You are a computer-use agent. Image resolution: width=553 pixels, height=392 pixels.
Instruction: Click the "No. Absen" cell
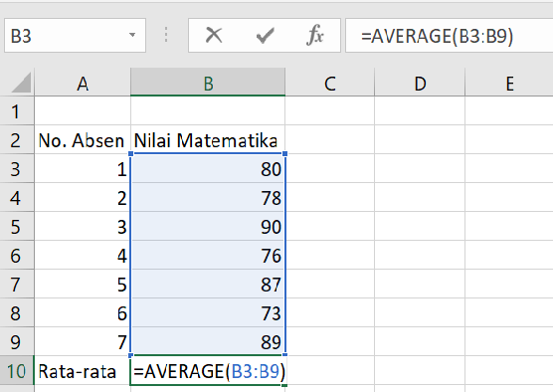pos(83,139)
